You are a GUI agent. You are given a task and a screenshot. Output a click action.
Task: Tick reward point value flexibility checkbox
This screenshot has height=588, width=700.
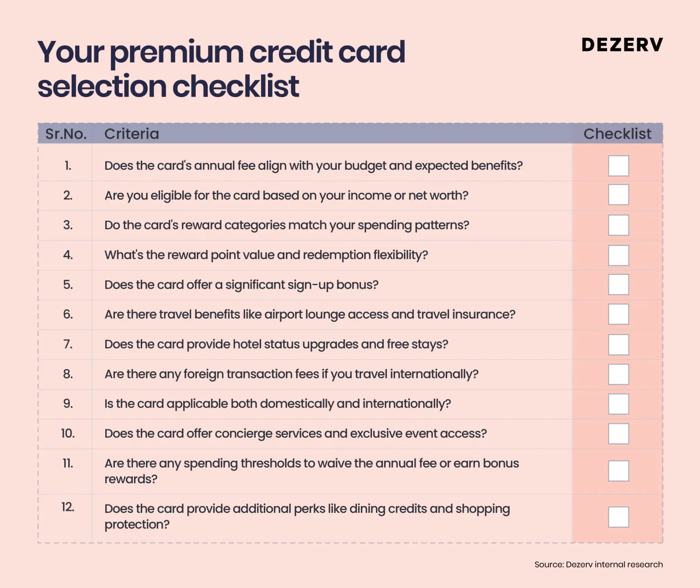click(618, 255)
